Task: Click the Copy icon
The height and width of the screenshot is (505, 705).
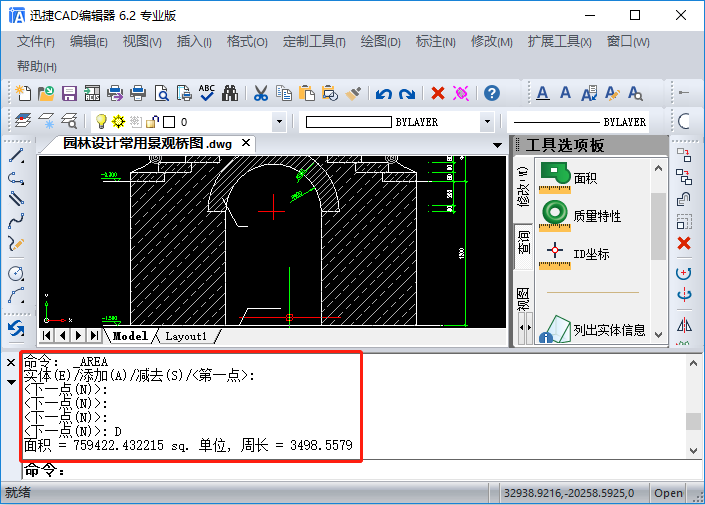Action: (x=284, y=93)
